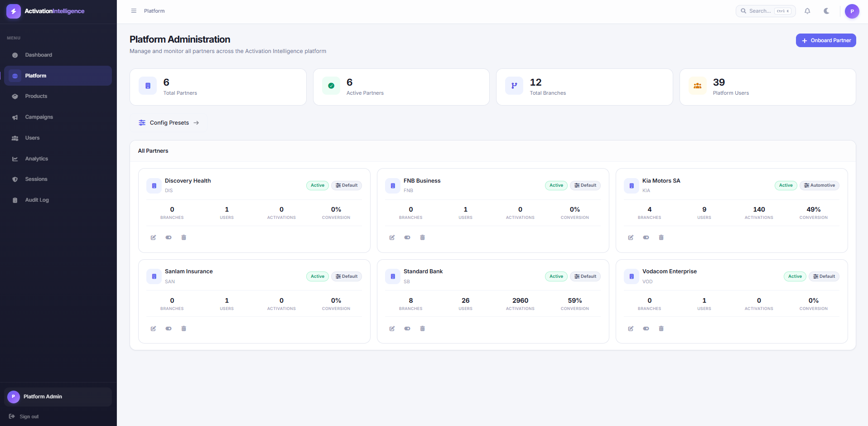The height and width of the screenshot is (426, 868).
Task: Toggle Vodacom Enterprise partner status
Action: (646, 329)
